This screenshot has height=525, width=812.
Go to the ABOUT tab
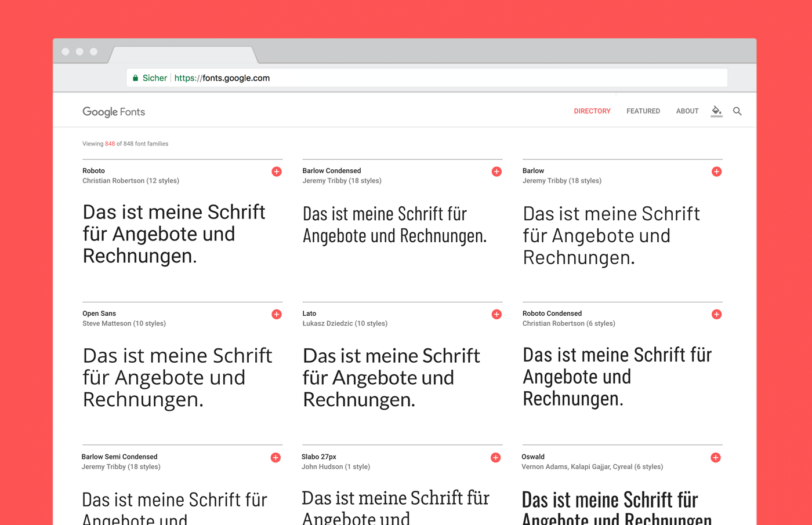pos(687,111)
